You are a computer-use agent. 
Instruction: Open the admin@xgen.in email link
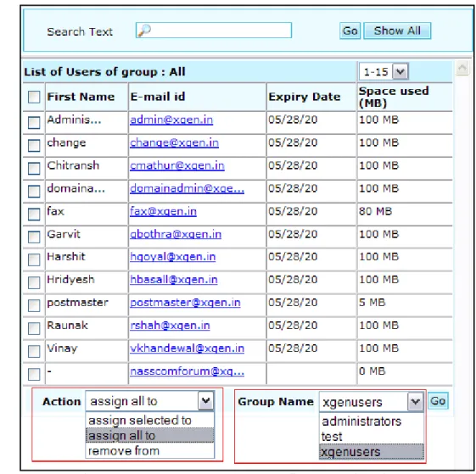point(171,120)
